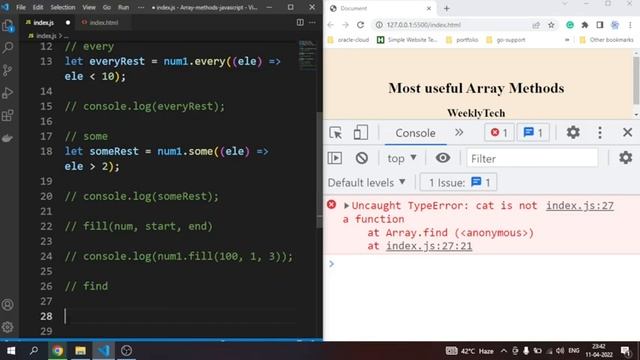
Task: Open the View menu
Action: (89, 7)
